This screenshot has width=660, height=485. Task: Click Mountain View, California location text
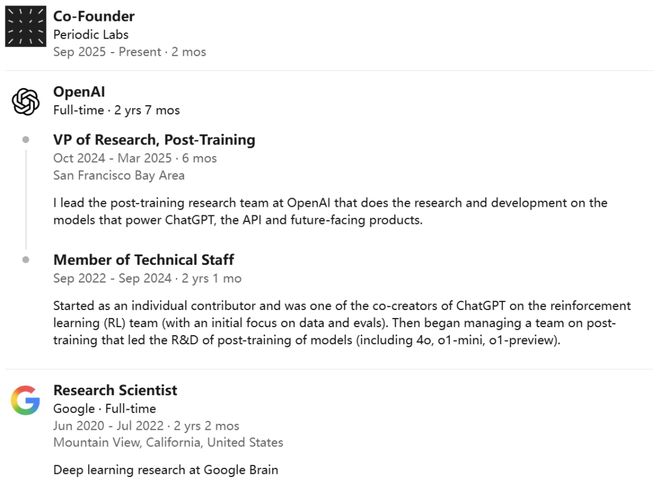[168, 442]
